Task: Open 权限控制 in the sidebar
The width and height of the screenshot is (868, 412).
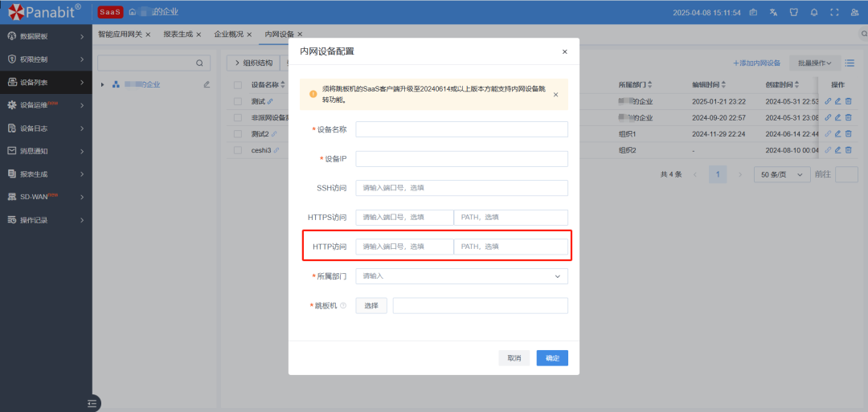Action: pos(46,59)
